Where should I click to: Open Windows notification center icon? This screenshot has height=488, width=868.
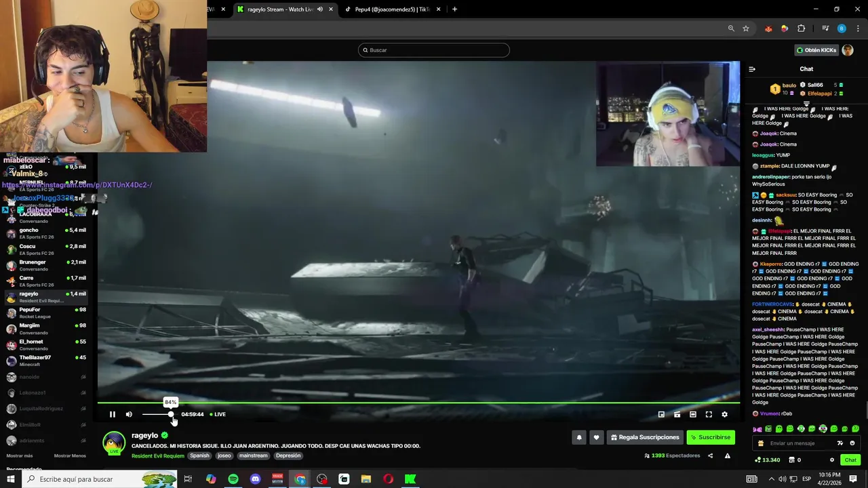[853, 479]
